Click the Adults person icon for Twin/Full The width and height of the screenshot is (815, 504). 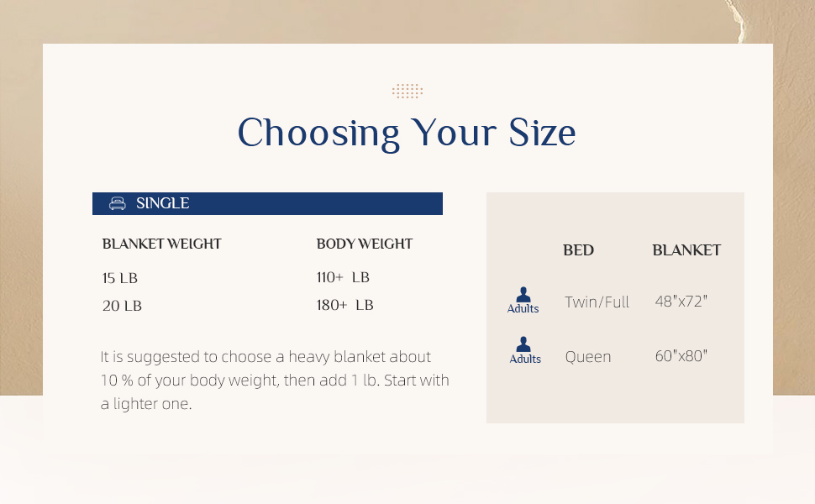coord(523,295)
